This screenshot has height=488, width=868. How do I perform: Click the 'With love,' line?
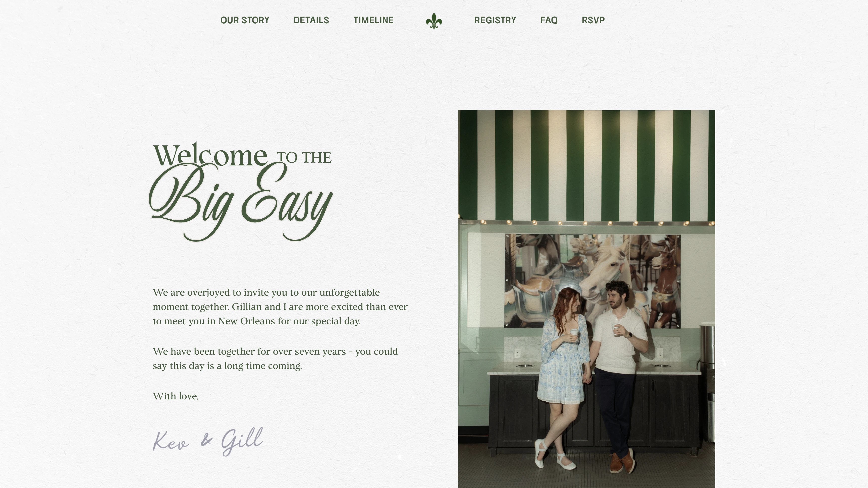point(176,396)
